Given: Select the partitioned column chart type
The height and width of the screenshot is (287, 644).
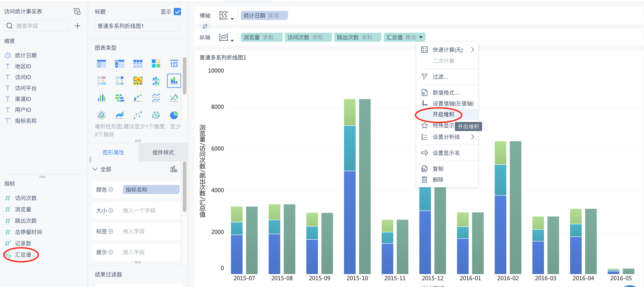Looking at the screenshot, I should (156, 81).
